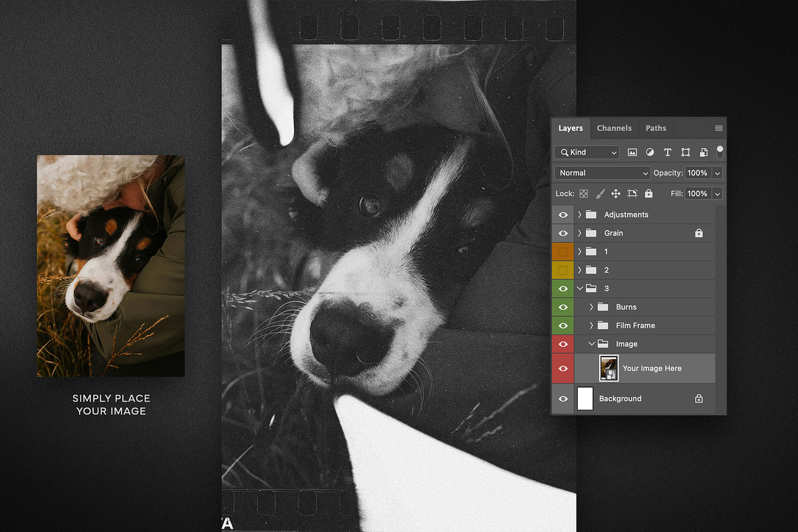Screen dimensions: 798x532
Task: Hide the Film Frame group
Action: 563,325
